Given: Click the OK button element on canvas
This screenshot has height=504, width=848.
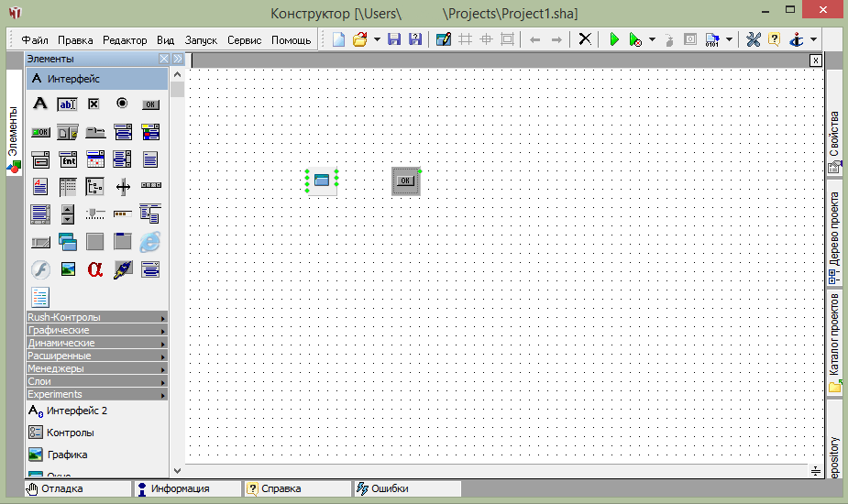Looking at the screenshot, I should pos(405,181).
